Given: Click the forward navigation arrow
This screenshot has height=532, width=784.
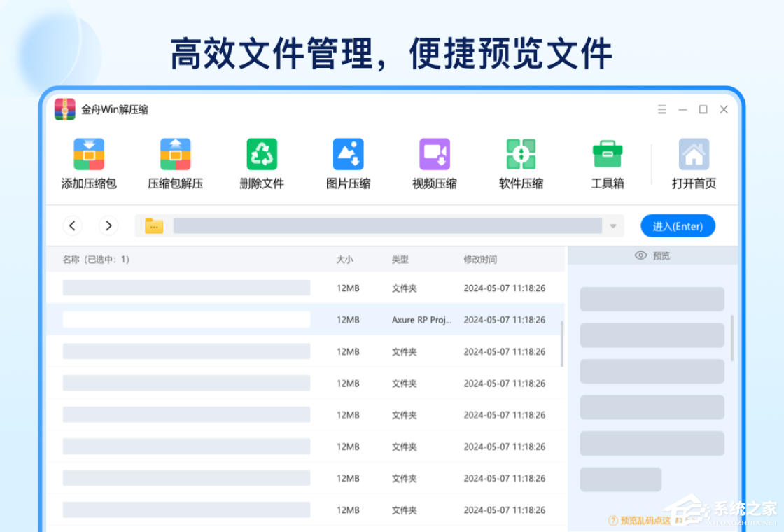Looking at the screenshot, I should [108, 225].
